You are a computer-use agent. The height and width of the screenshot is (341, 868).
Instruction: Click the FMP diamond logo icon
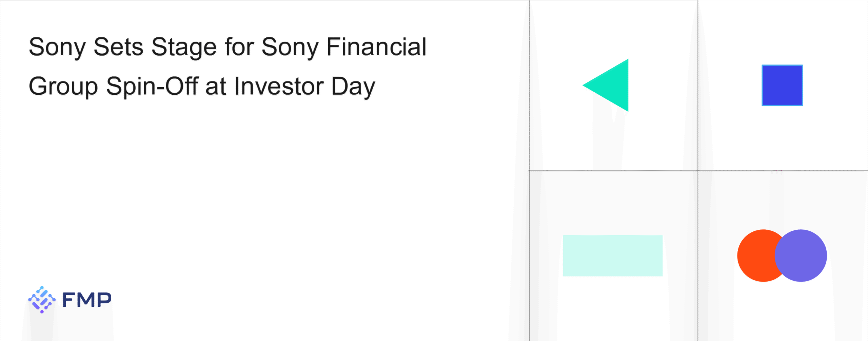coord(42,300)
